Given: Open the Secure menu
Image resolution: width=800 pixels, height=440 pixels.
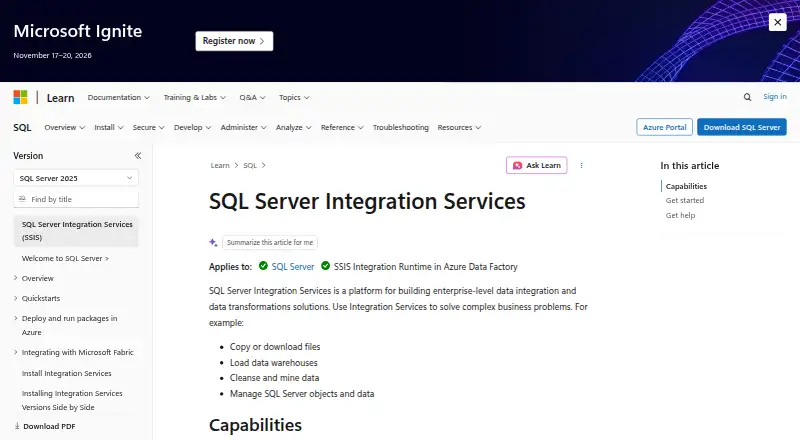Looking at the screenshot, I should 148,127.
